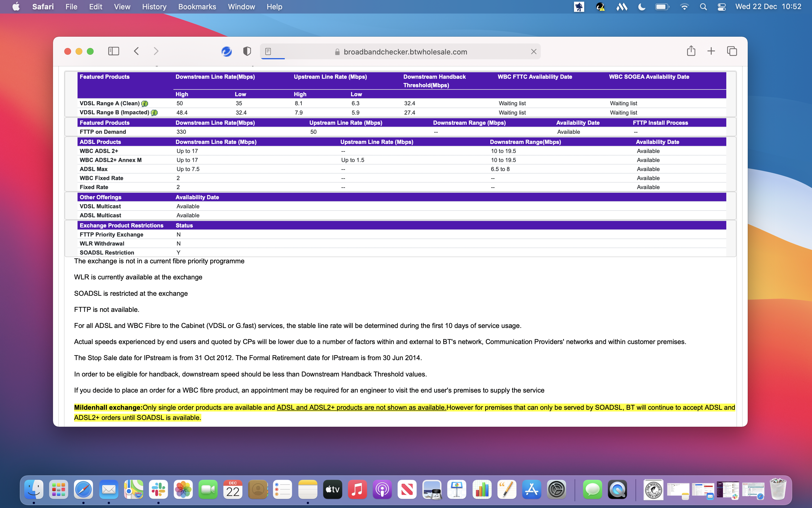Open Control Centre
Viewport: 812px width, 508px height.
click(x=722, y=7)
